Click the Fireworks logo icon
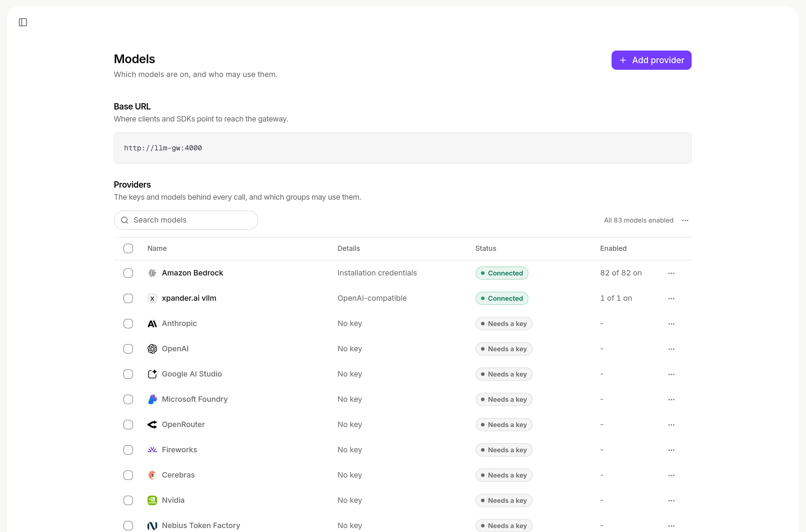 pyautogui.click(x=152, y=450)
